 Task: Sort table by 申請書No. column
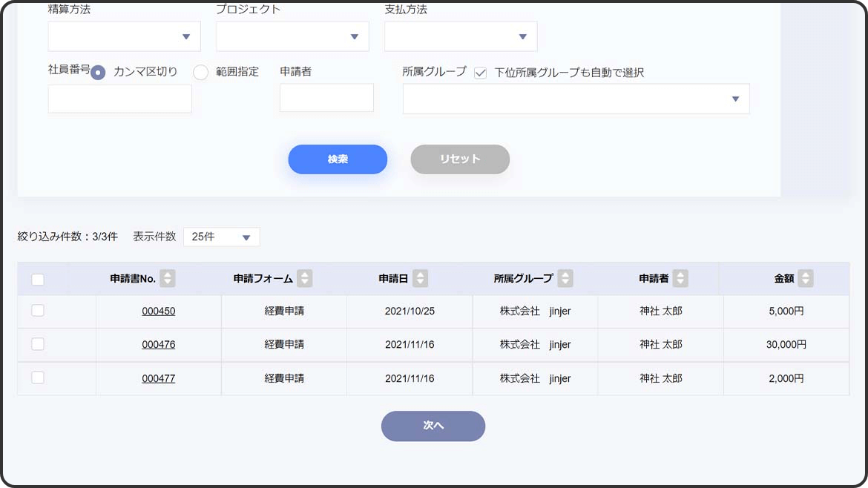168,279
